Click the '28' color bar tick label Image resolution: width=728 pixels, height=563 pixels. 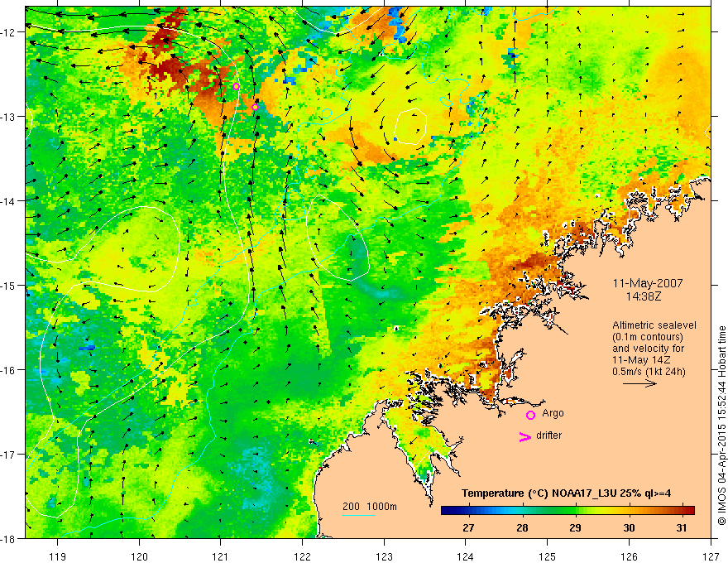522,527
